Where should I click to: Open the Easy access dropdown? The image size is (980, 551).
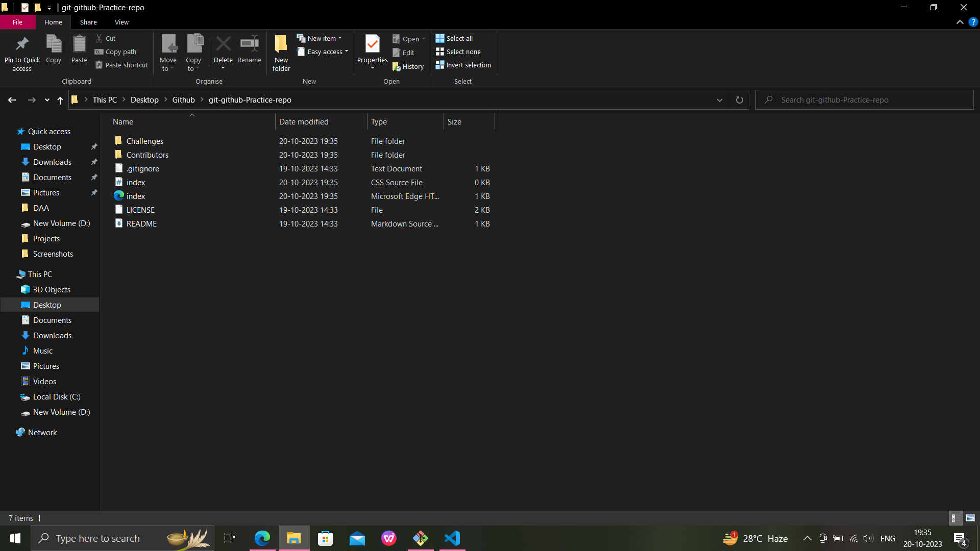click(x=323, y=52)
